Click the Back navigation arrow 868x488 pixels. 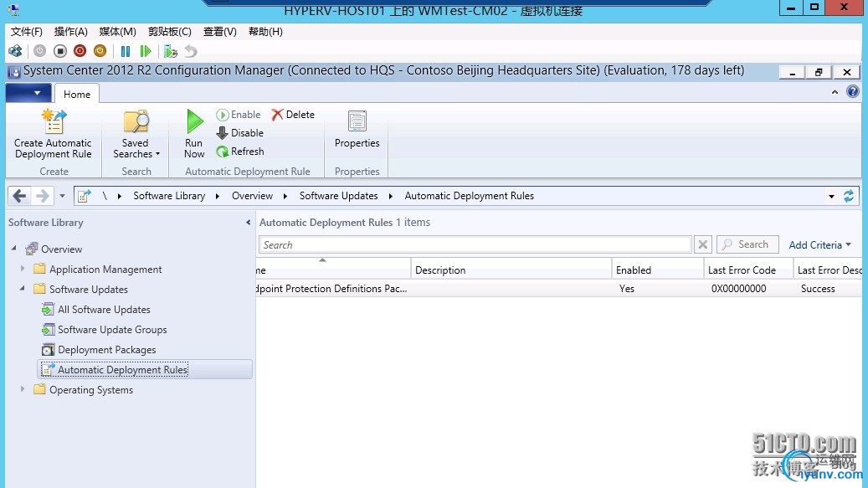(19, 196)
